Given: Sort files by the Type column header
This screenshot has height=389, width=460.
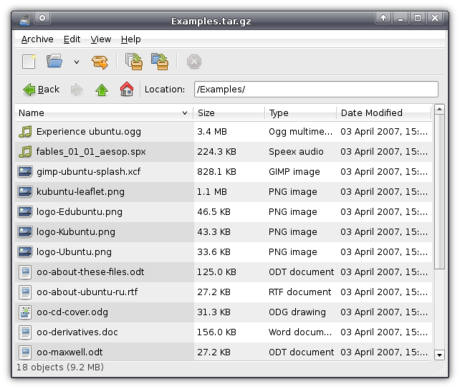Looking at the screenshot, I should pos(301,113).
